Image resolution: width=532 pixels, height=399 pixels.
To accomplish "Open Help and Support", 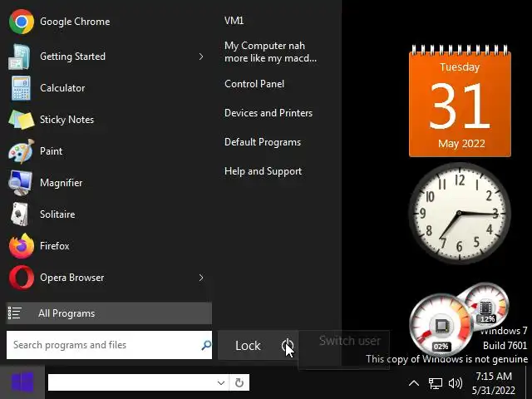I will pyautogui.click(x=263, y=171).
